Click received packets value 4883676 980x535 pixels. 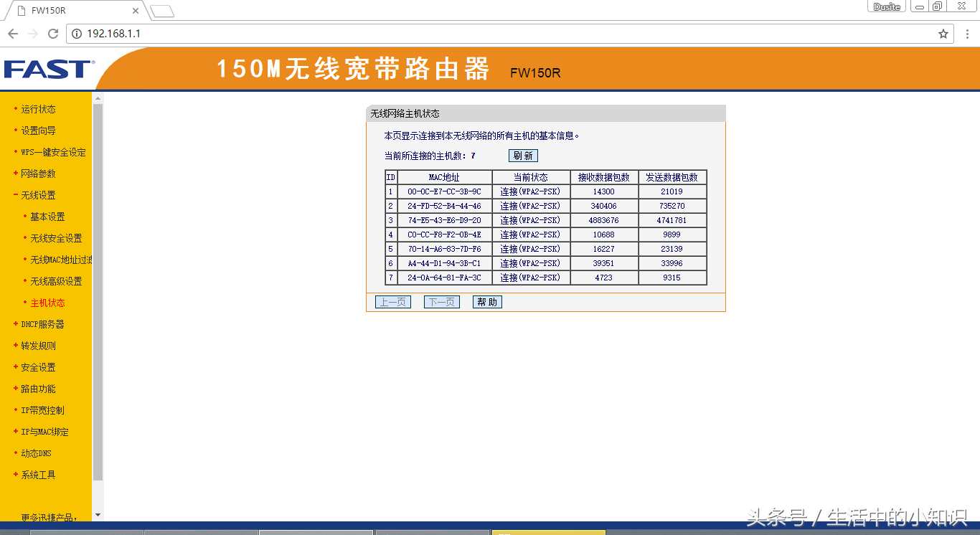[603, 220]
